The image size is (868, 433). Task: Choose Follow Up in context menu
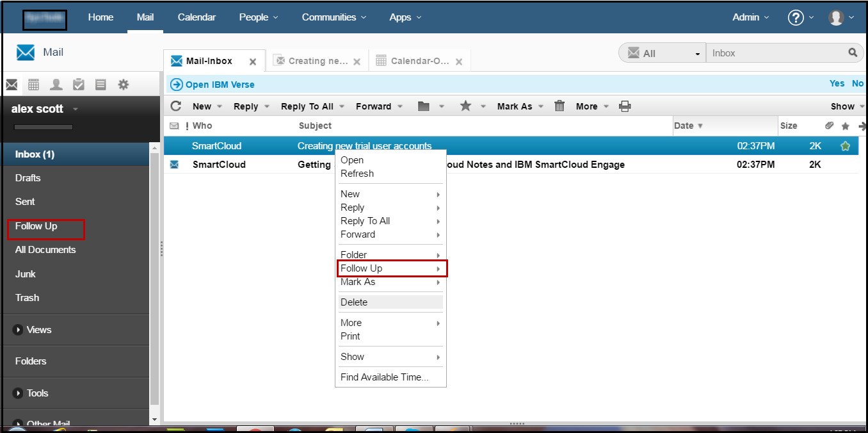[x=392, y=268]
